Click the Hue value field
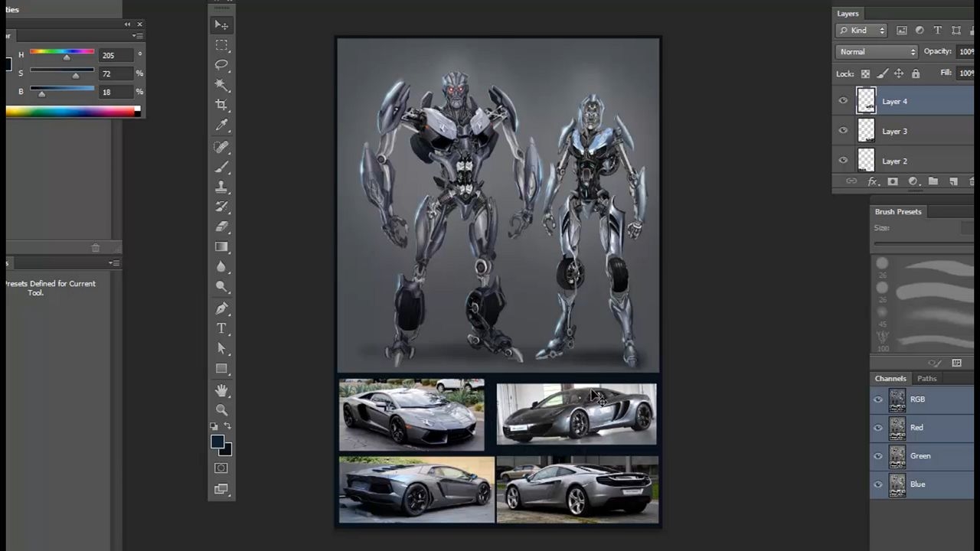The width and height of the screenshot is (980, 551). point(115,55)
